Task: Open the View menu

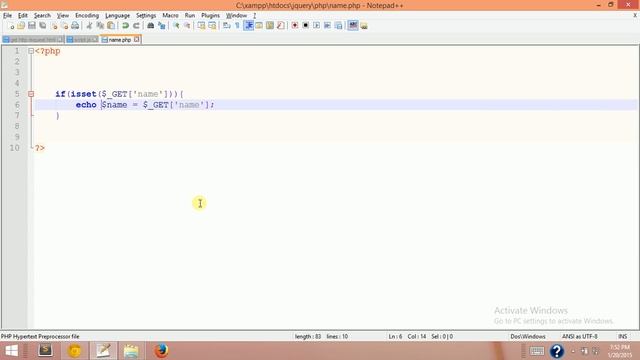Action: tap(62, 16)
